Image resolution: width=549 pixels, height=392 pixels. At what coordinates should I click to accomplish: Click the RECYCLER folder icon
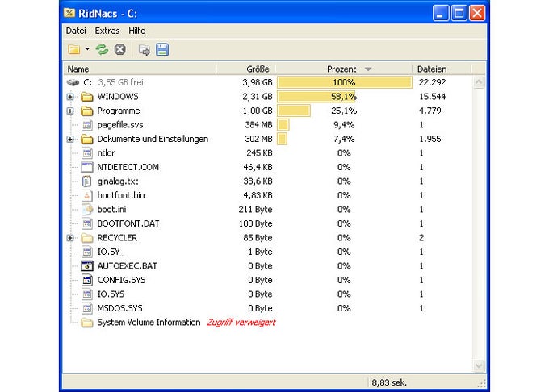(x=87, y=238)
